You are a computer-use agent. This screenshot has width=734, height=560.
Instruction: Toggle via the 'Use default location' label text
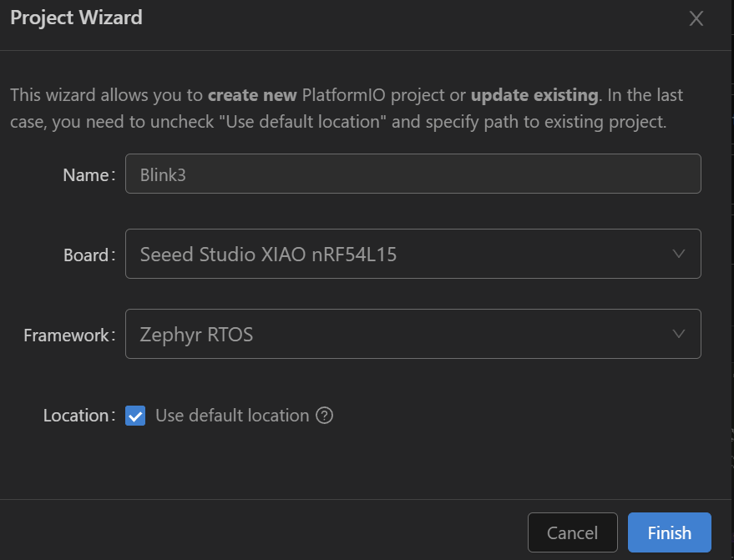pyautogui.click(x=232, y=416)
